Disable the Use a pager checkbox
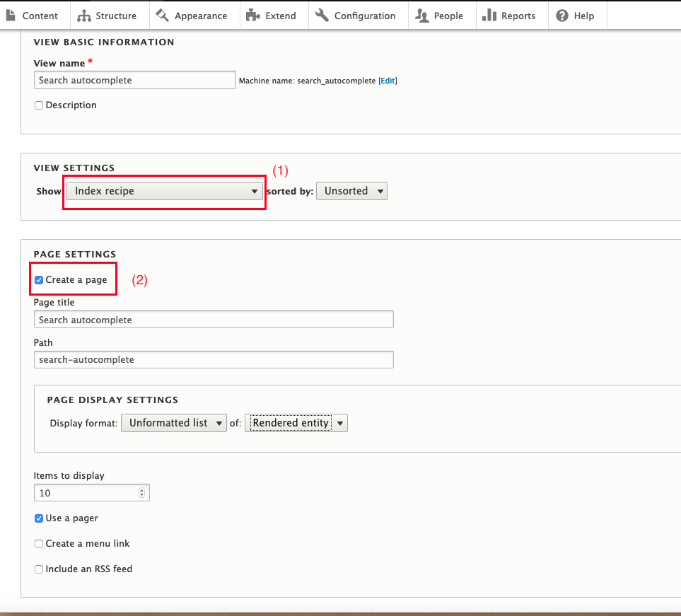The image size is (681, 616). click(x=39, y=518)
